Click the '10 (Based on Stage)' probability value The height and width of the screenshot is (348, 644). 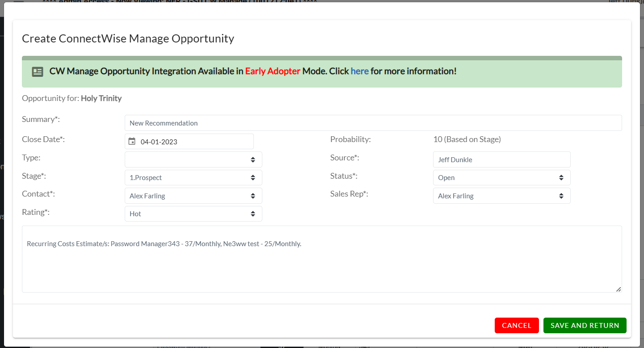[x=467, y=139]
